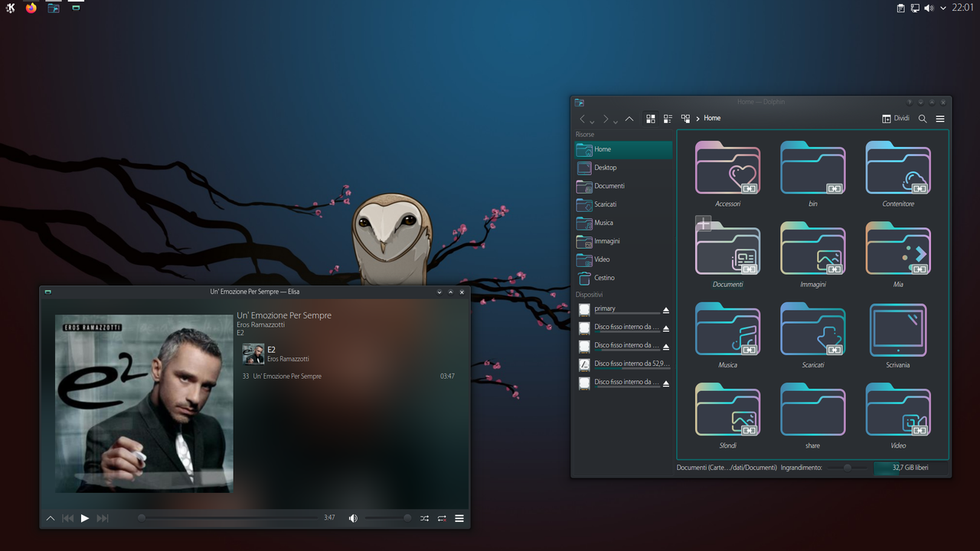
Task: Adjust the Ingrandimento zoom slider
Action: coord(847,468)
